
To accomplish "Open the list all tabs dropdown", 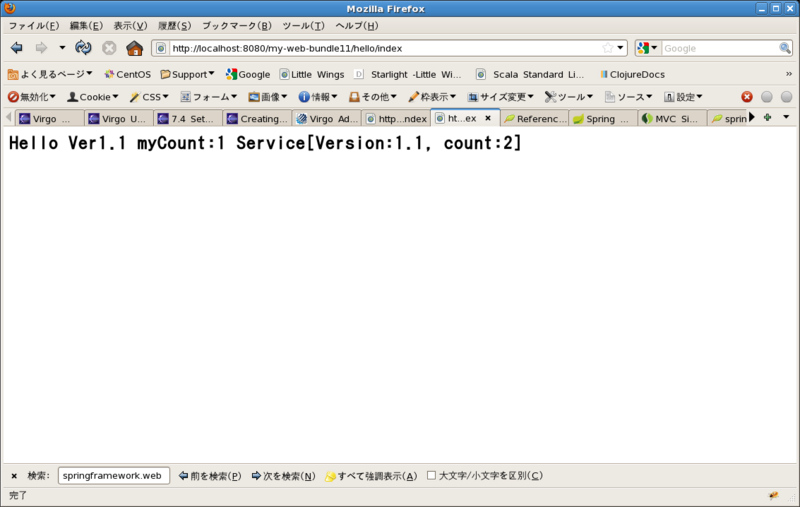I will coord(786,118).
